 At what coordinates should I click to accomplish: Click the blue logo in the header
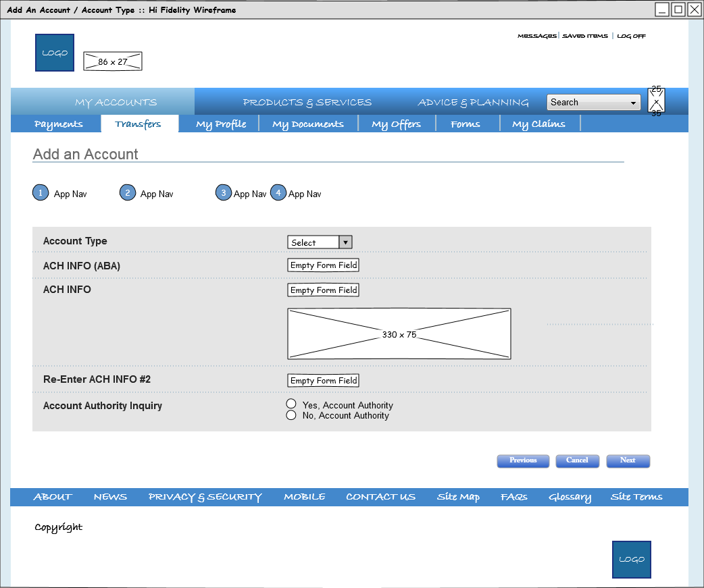[x=55, y=53]
